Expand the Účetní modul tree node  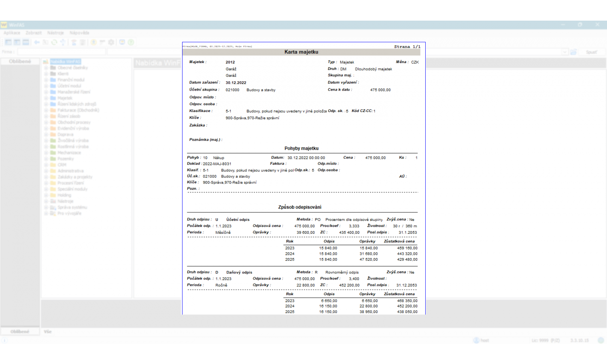(46, 86)
